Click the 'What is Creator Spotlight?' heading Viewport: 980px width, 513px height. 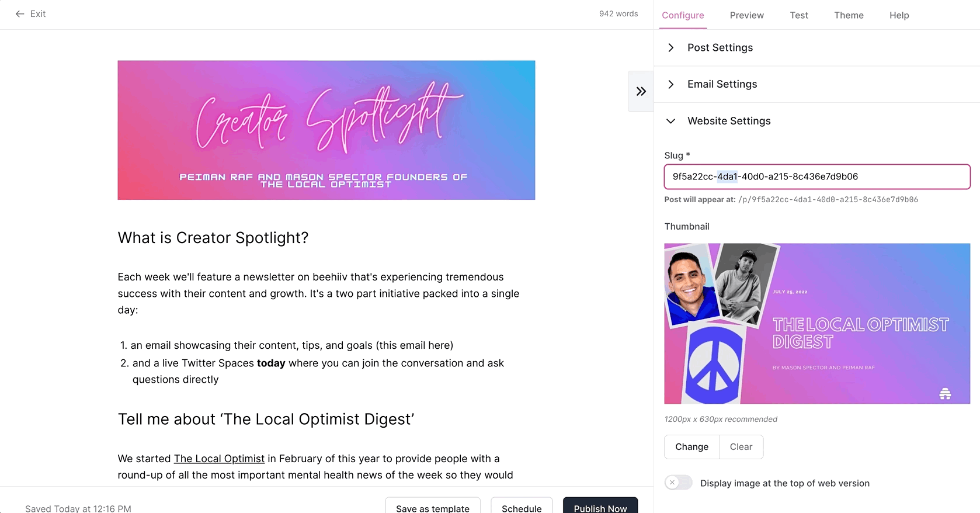click(213, 238)
